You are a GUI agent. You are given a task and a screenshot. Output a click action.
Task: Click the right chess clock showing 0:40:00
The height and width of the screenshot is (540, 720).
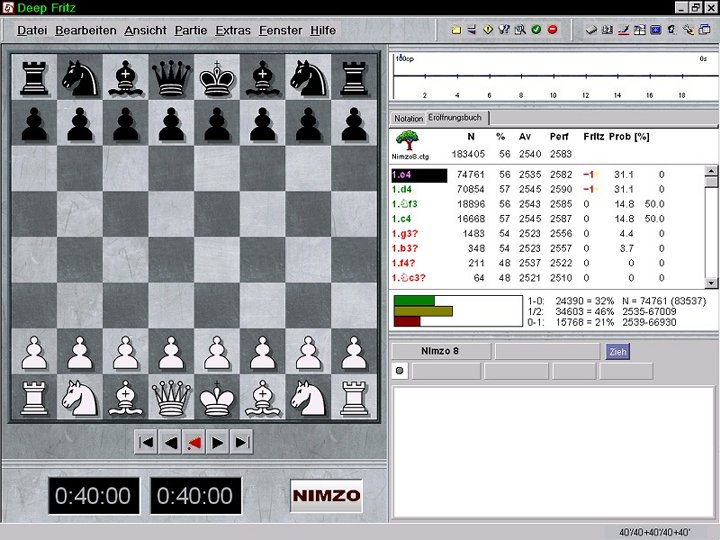[x=196, y=495]
